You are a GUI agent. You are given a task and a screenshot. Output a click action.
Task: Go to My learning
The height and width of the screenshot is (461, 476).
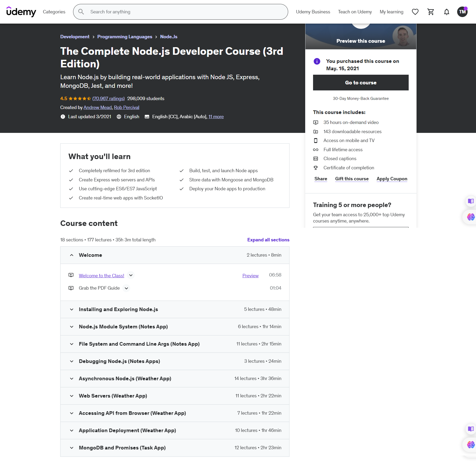pos(391,12)
